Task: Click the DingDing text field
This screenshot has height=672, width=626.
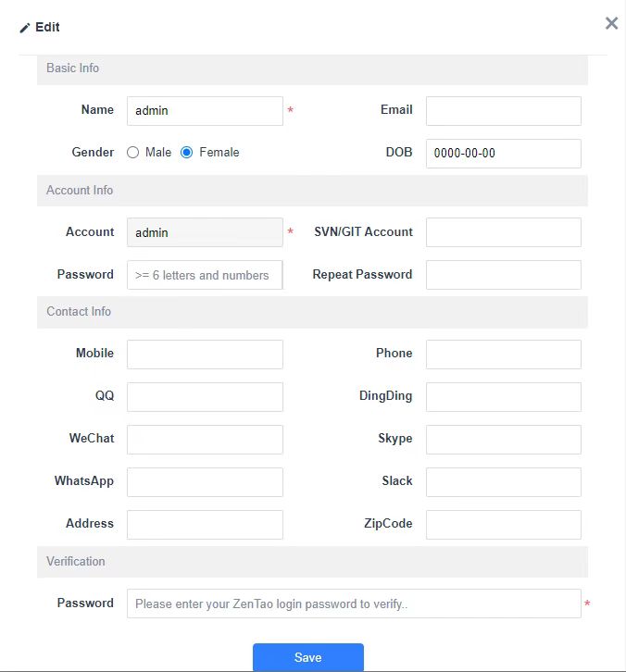Action: coord(503,396)
